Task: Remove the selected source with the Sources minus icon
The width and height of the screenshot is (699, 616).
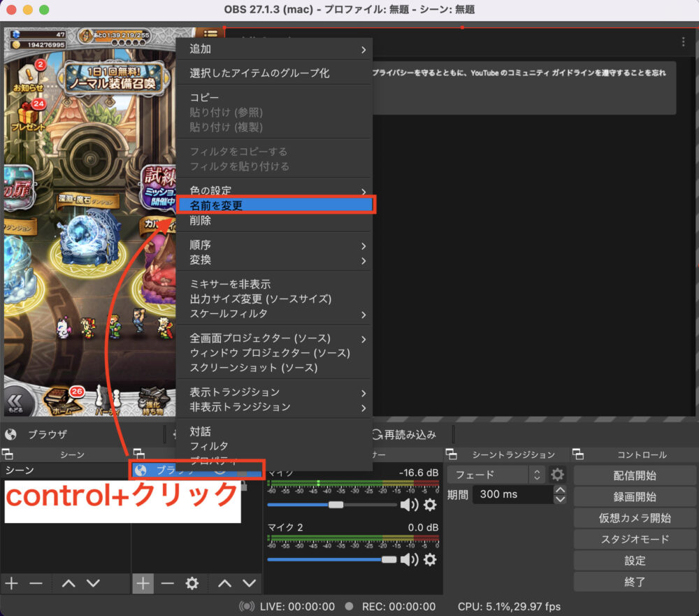Action: (x=167, y=583)
